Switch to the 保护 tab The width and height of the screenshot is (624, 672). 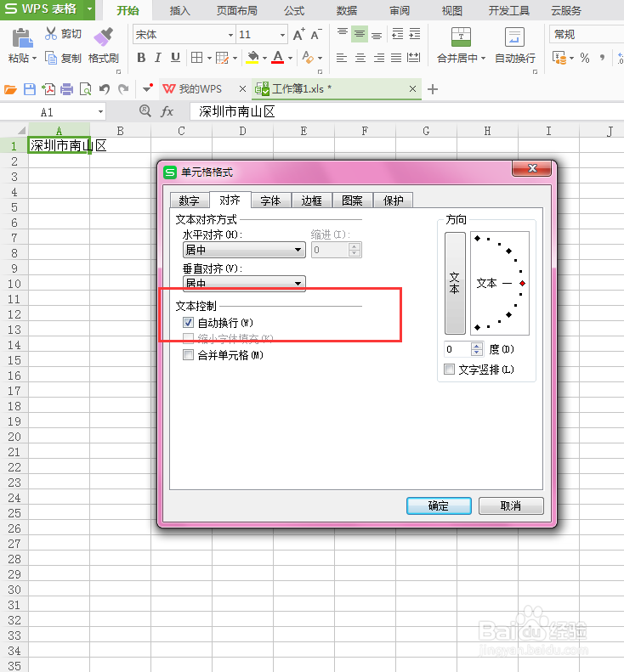click(393, 200)
